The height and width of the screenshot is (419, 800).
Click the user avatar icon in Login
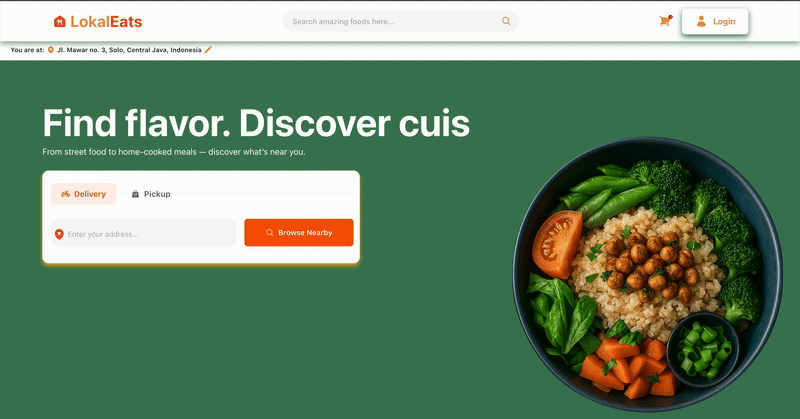[701, 21]
